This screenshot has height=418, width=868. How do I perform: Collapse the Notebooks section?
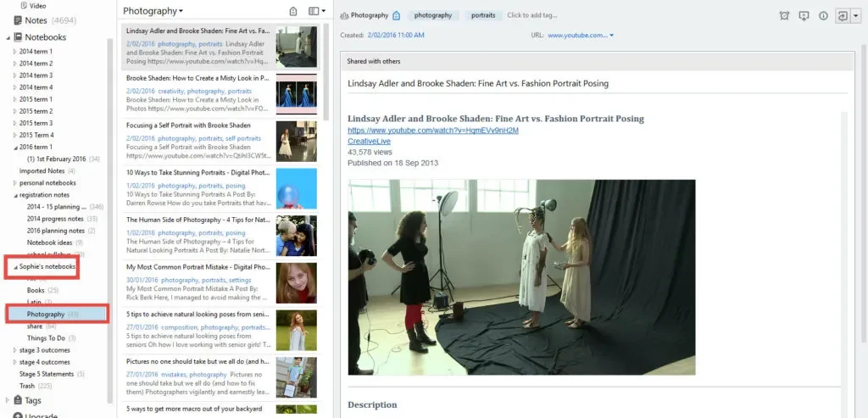(x=8, y=37)
